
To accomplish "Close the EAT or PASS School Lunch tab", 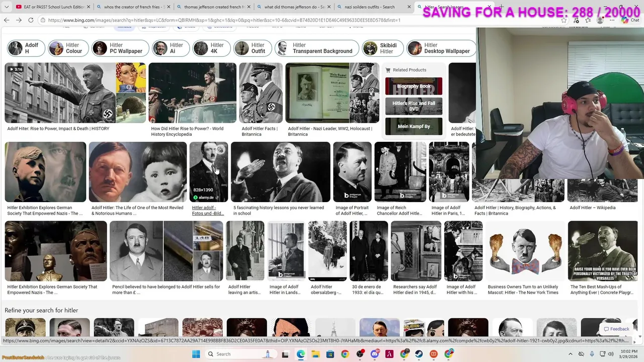I will point(89,7).
